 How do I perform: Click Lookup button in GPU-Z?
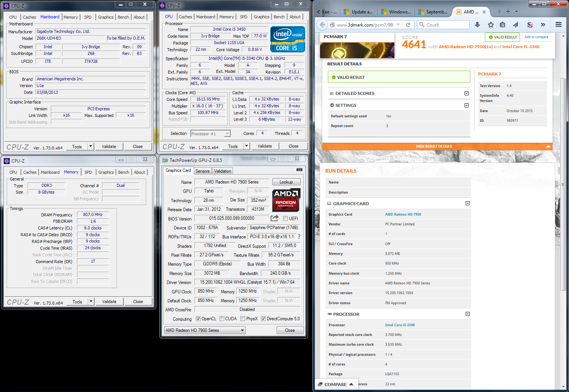point(286,182)
